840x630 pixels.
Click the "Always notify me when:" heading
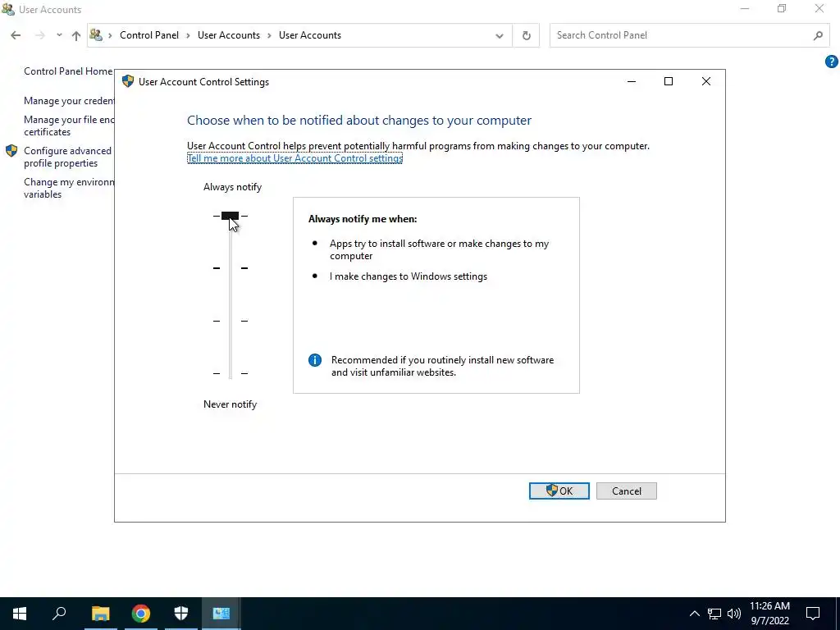point(362,218)
